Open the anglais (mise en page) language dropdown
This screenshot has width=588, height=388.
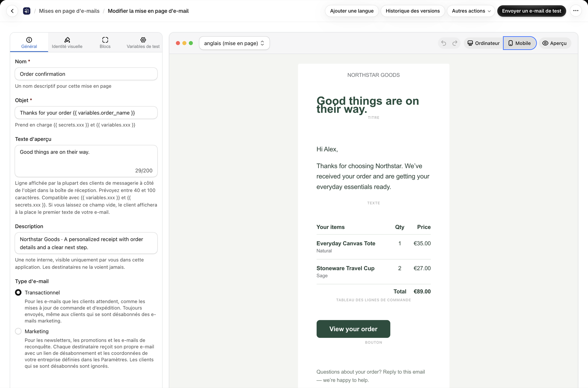click(234, 43)
